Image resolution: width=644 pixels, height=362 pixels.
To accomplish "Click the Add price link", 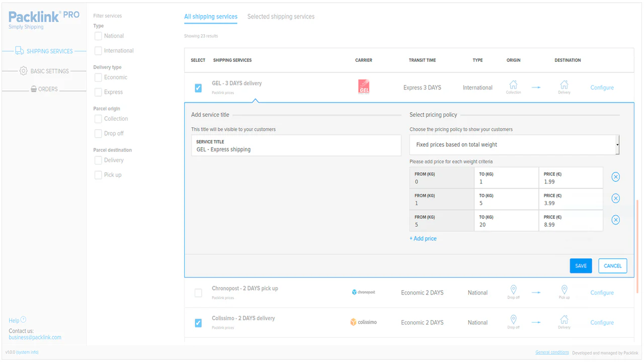I will point(423,239).
